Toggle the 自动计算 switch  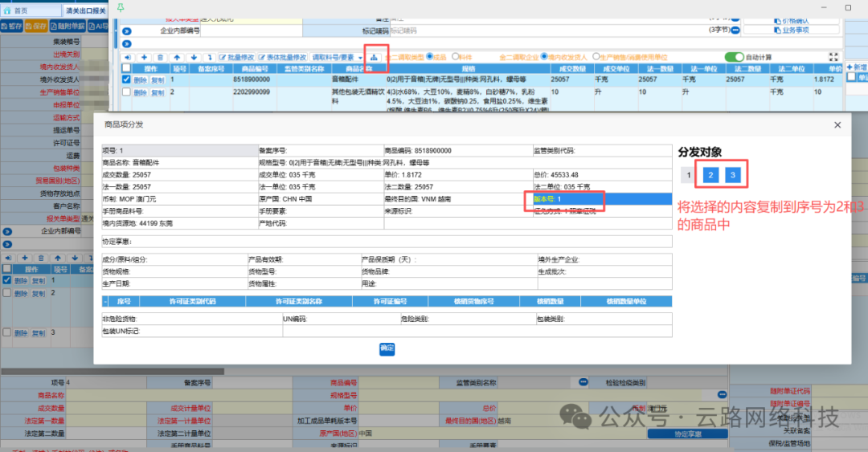click(734, 57)
